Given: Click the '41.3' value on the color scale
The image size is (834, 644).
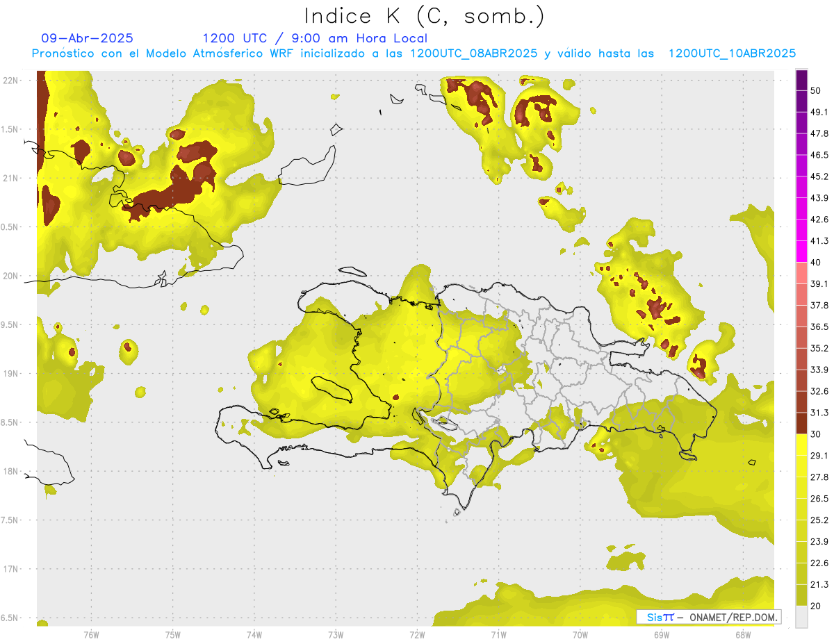Looking at the screenshot, I should (819, 241).
